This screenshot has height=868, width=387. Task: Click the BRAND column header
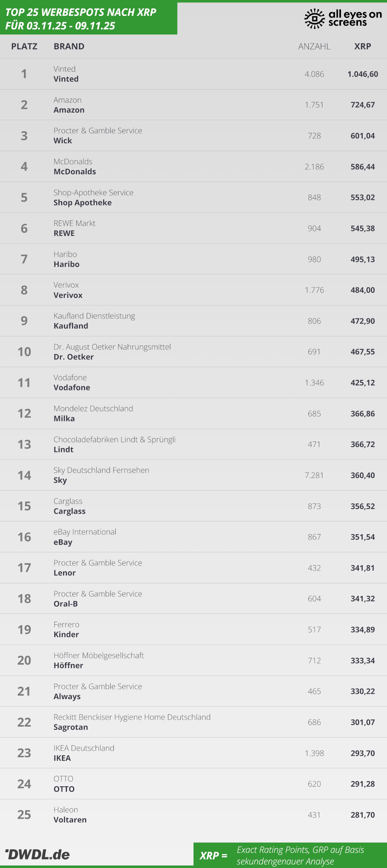point(69,46)
